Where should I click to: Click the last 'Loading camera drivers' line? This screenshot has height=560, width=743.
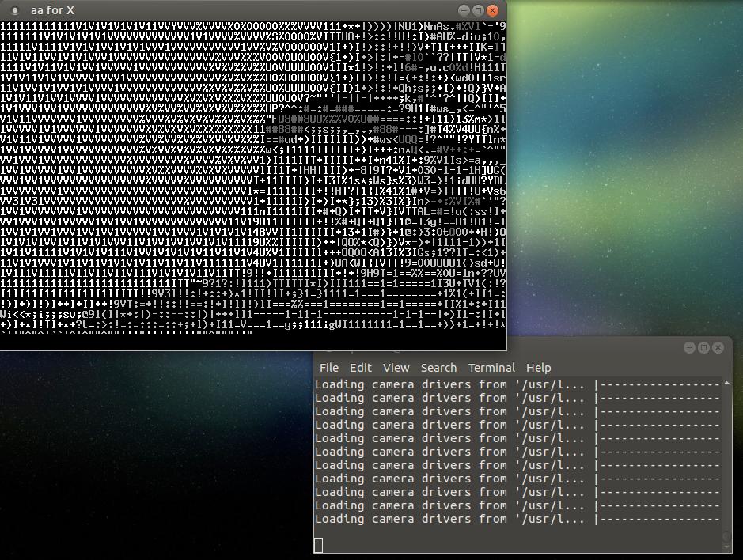point(517,519)
